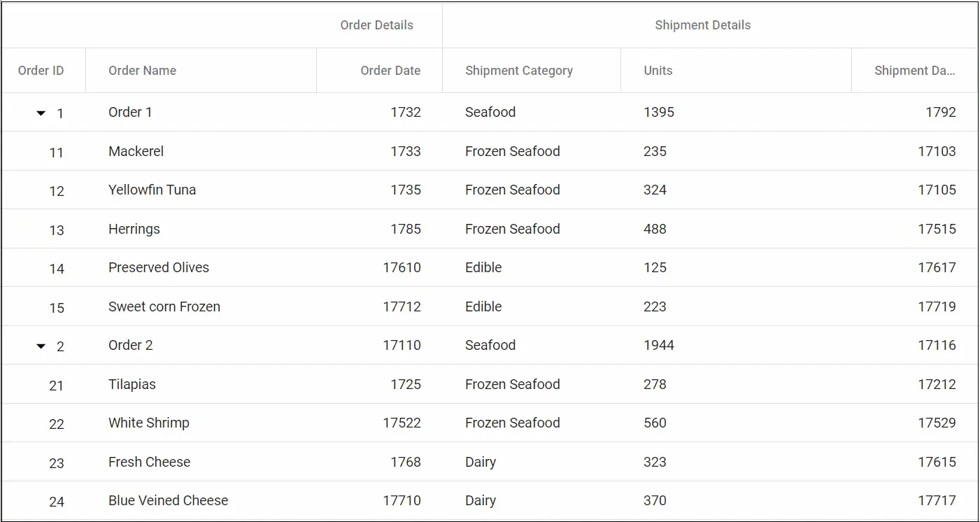Select the Mackerel row

pos(136,151)
